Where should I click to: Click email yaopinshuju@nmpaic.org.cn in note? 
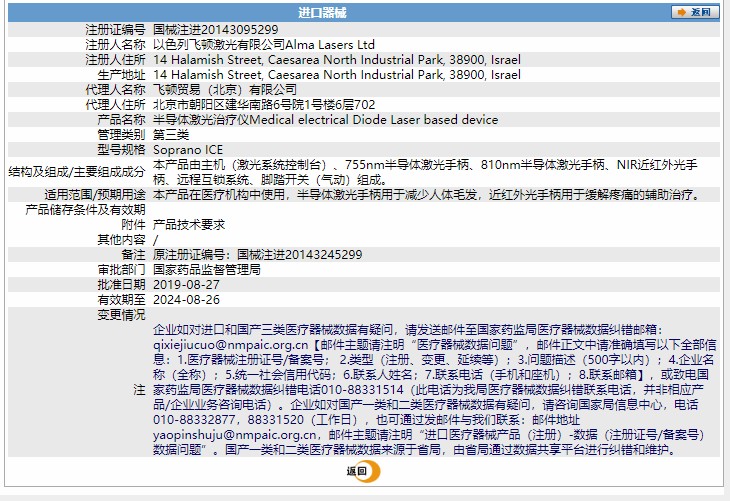pos(235,434)
